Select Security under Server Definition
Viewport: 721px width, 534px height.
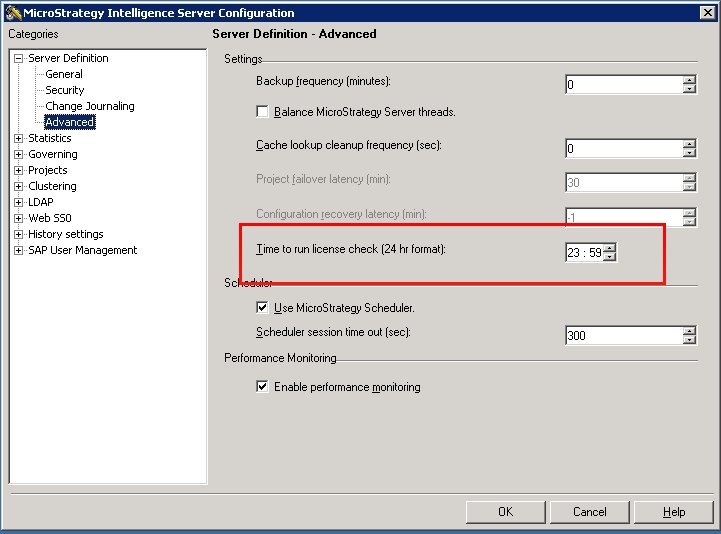[65, 90]
